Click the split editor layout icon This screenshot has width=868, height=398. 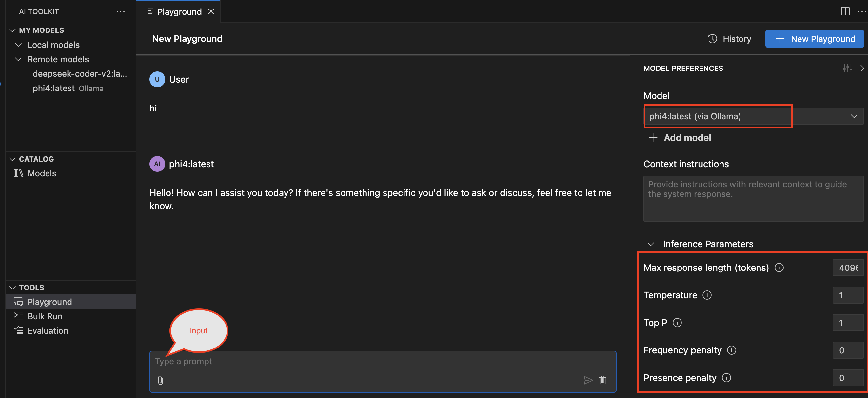click(845, 11)
